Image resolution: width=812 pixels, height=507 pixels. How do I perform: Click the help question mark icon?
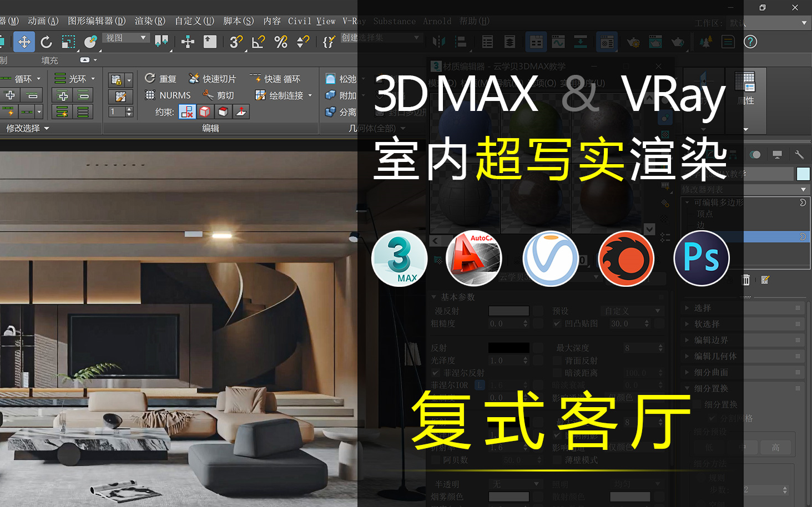point(750,42)
